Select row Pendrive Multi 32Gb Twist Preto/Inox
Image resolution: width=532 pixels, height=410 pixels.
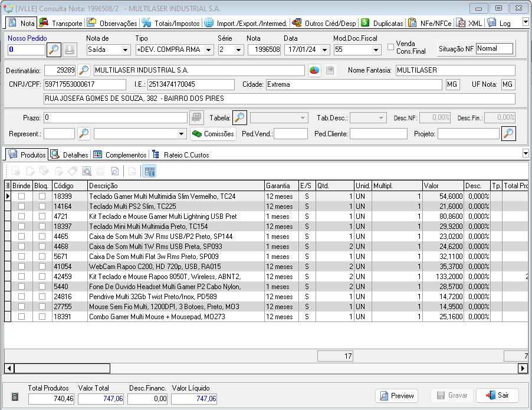pos(266,297)
